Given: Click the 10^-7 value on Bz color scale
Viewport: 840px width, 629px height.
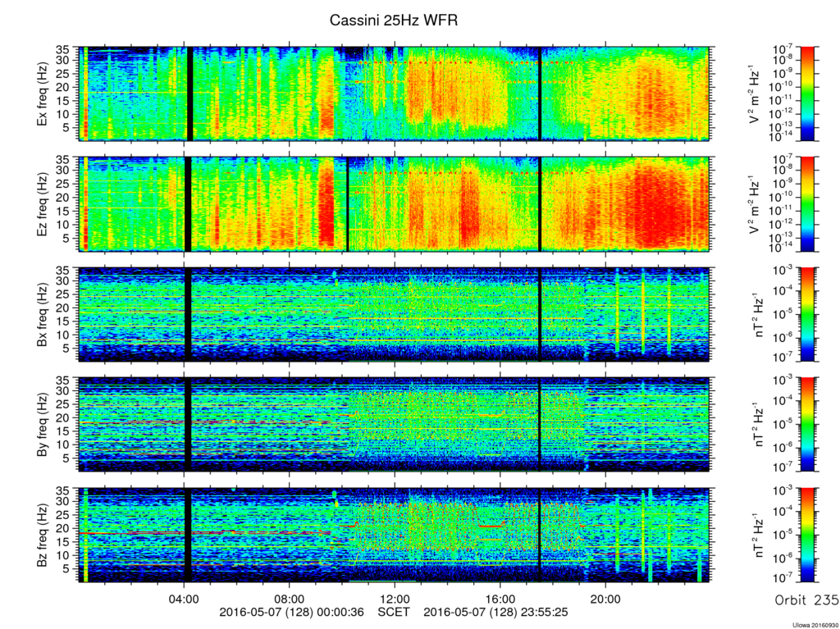Looking at the screenshot, I should click(784, 578).
